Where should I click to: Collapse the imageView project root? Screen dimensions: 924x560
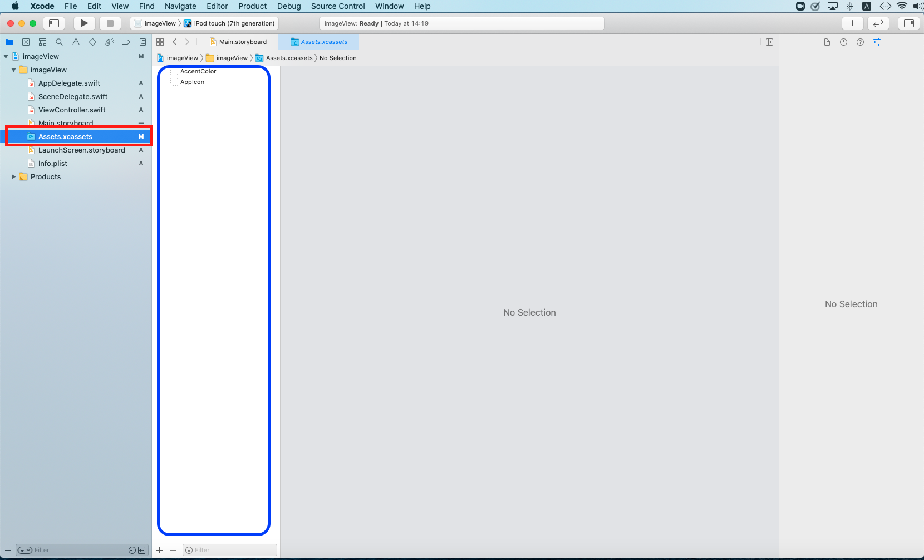pyautogui.click(x=6, y=56)
